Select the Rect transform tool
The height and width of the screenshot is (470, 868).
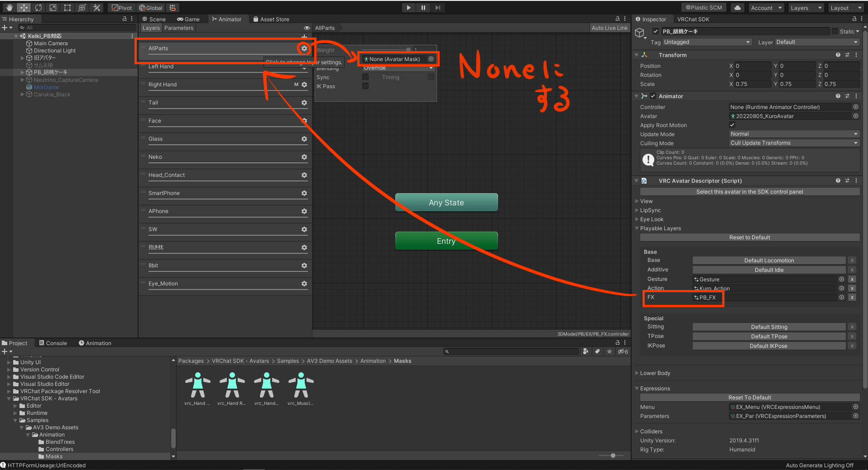point(67,8)
